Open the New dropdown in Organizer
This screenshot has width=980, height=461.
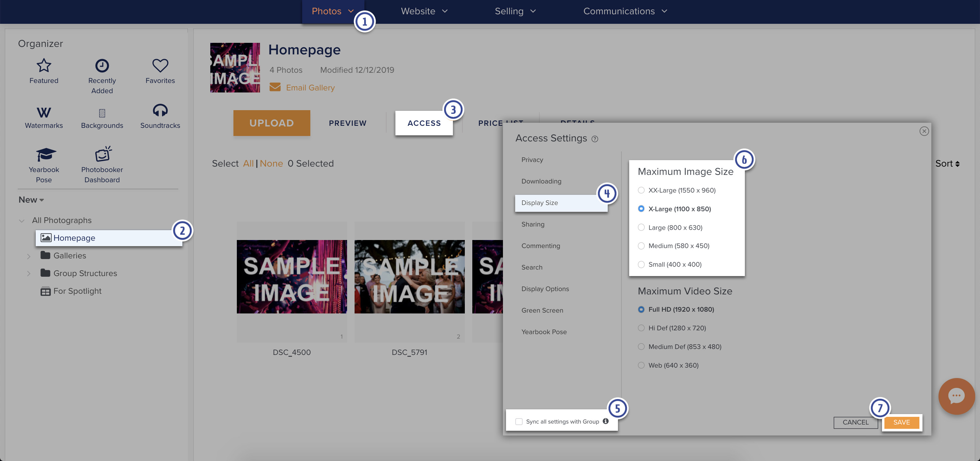pos(31,200)
